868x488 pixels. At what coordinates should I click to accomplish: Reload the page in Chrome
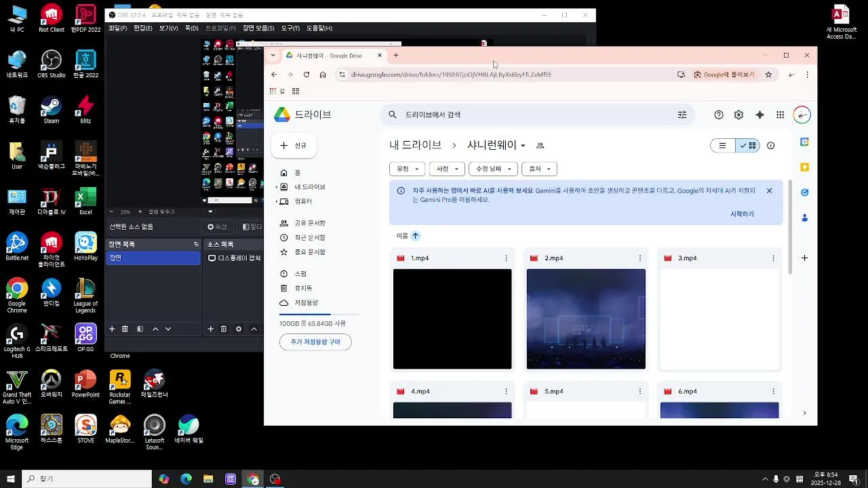307,75
